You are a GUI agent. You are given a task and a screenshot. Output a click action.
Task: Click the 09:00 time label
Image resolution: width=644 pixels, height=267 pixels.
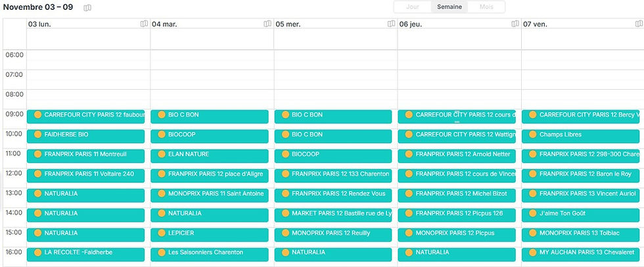(x=14, y=114)
